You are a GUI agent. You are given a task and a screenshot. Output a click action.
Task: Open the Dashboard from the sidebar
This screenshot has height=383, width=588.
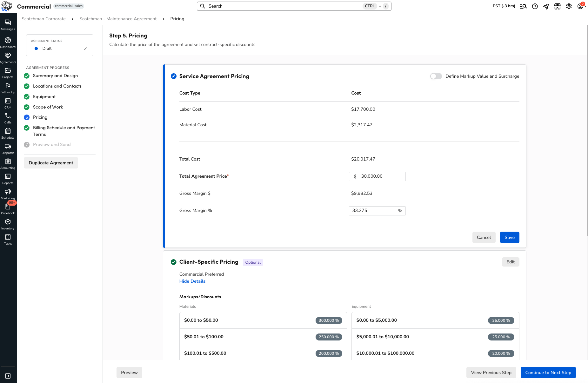click(8, 42)
